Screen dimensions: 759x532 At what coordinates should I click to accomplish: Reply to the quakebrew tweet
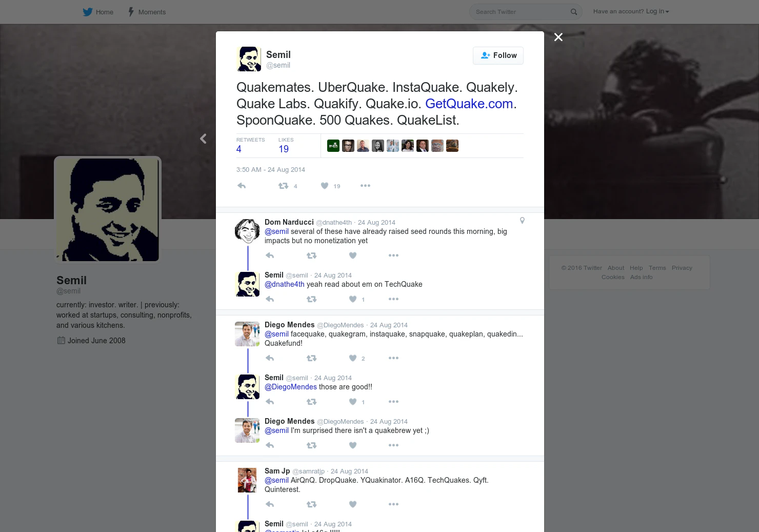[270, 445]
